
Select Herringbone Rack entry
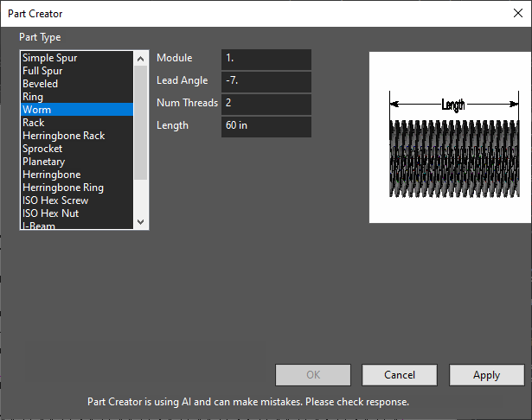click(77, 136)
